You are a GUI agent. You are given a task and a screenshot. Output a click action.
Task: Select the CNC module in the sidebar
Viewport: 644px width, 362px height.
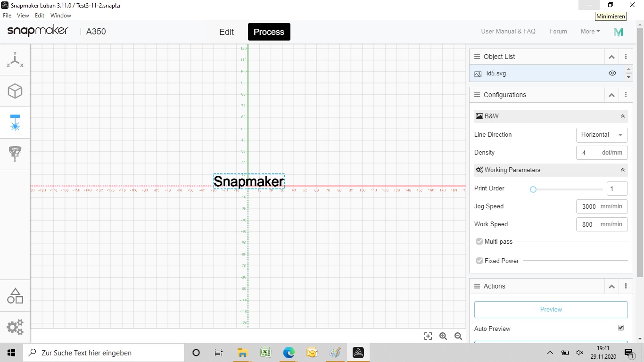click(15, 154)
